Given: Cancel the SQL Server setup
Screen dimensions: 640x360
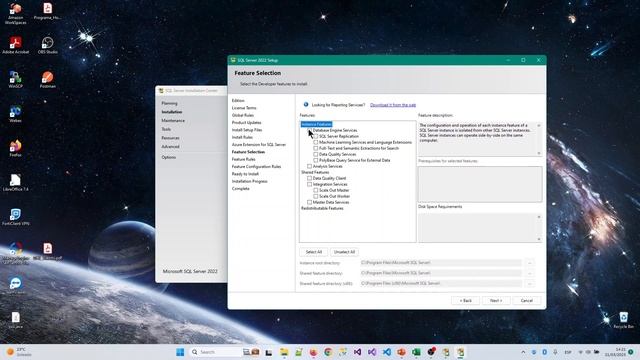Looking at the screenshot, I should point(527,300).
